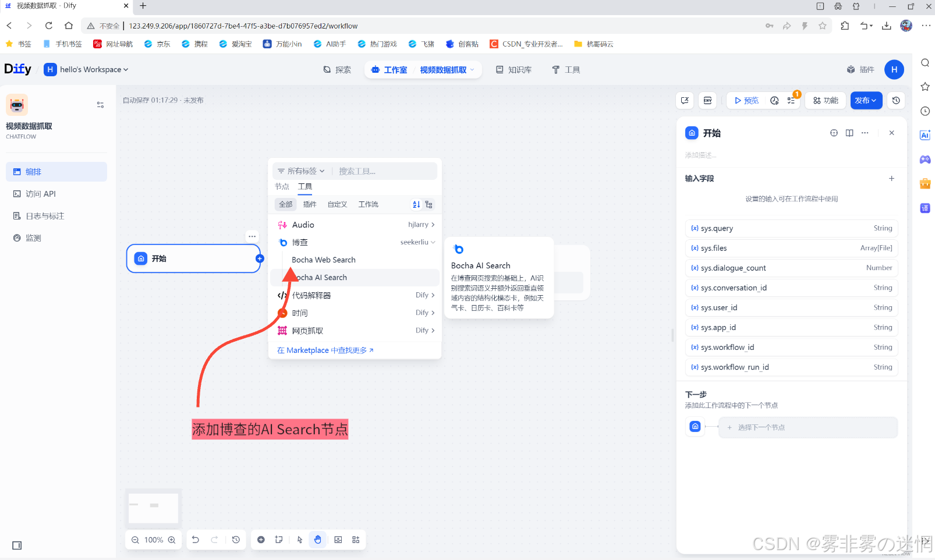This screenshot has height=560, width=935.
Task: Add a note to the canvas
Action: coord(279,540)
